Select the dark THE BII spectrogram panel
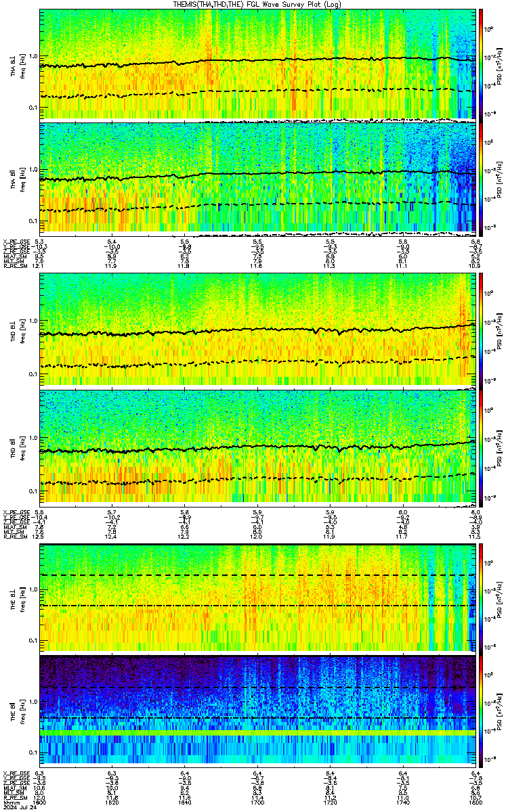This screenshot has width=508, height=812. [258, 712]
